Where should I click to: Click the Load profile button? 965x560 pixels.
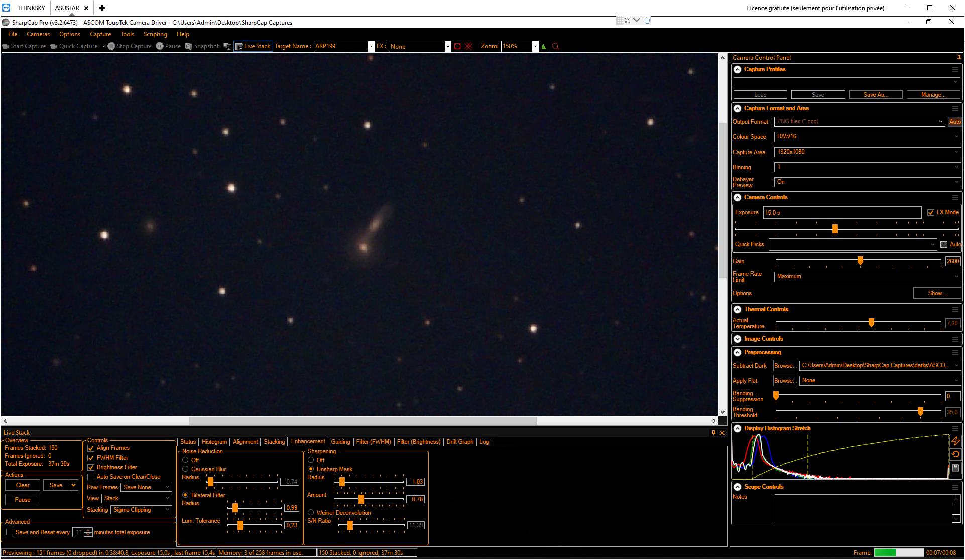click(x=760, y=95)
